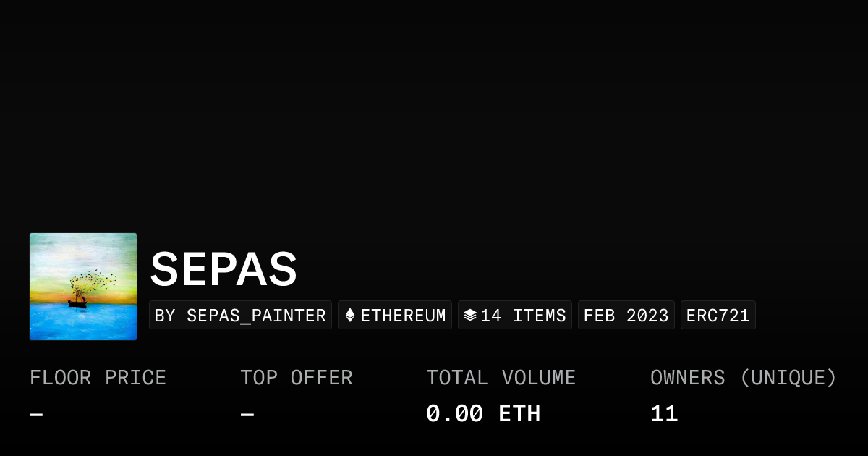Click the TOP OFFER label

click(297, 378)
